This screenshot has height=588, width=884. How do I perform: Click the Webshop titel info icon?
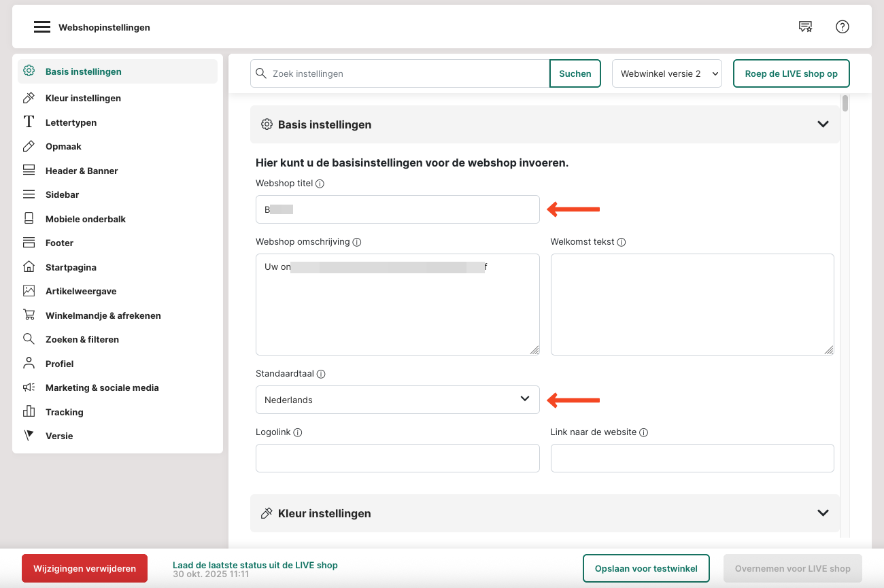click(320, 184)
